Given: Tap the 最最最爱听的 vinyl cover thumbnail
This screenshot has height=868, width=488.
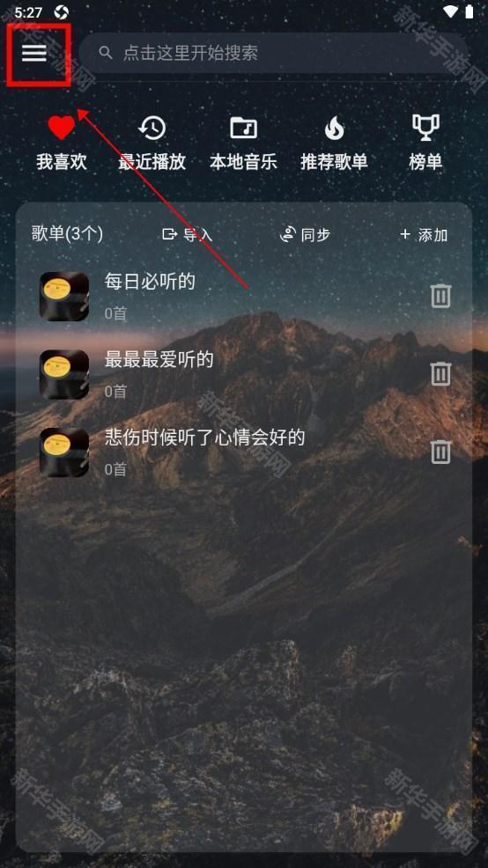Looking at the screenshot, I should coord(64,374).
